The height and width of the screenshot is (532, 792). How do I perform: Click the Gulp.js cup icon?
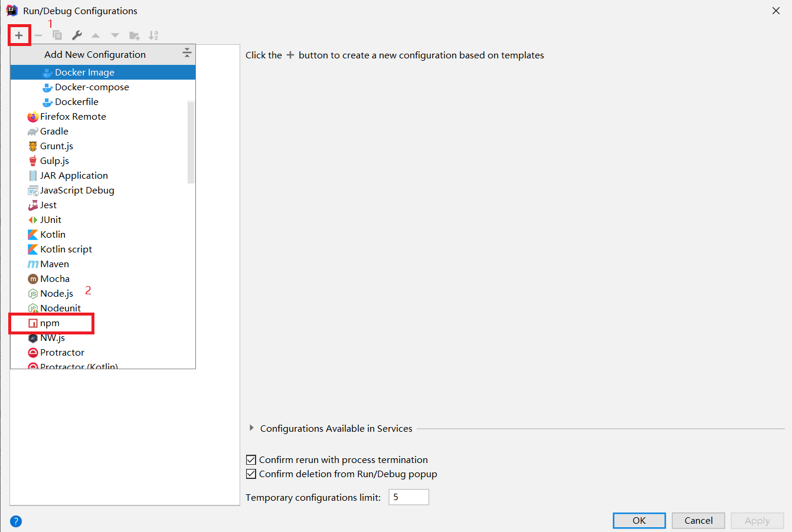33,161
